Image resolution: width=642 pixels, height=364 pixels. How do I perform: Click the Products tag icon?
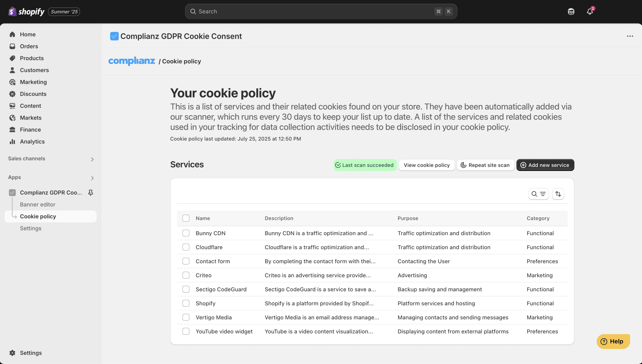point(12,58)
